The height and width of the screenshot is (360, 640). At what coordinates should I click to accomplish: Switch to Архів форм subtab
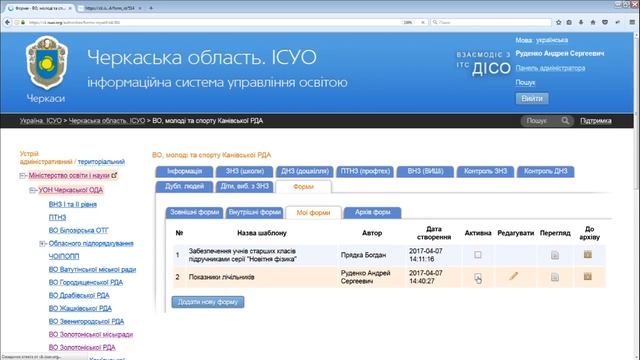click(x=372, y=212)
